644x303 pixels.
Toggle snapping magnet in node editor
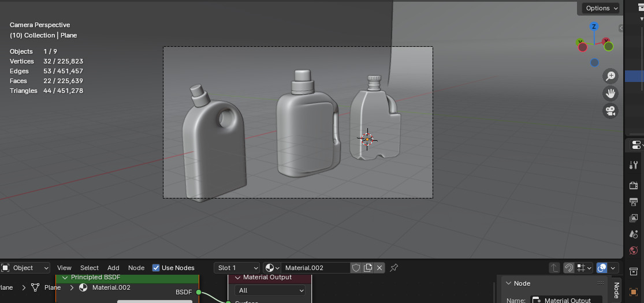point(569,268)
